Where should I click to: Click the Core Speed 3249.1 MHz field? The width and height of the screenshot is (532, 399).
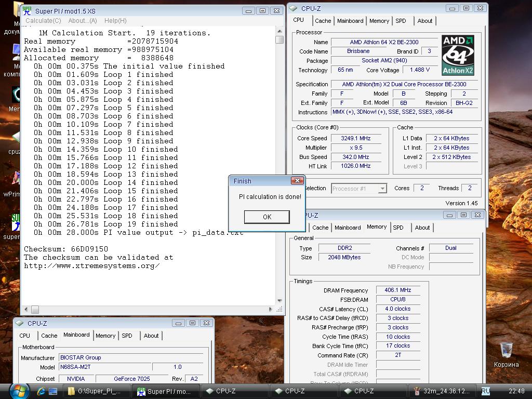[355, 138]
